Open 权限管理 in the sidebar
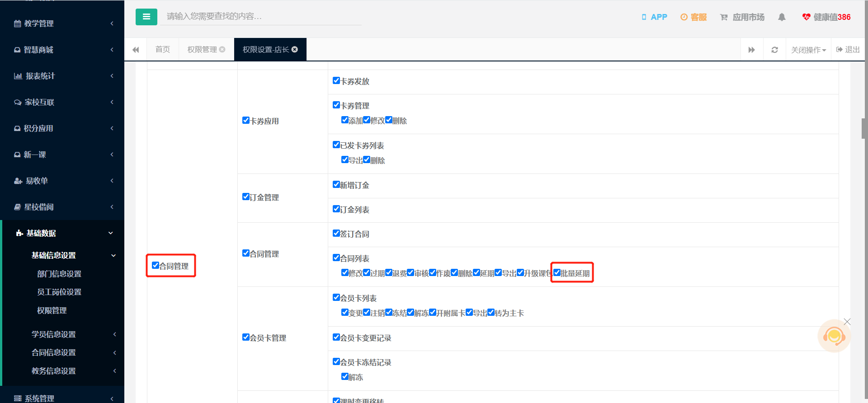 coord(52,310)
